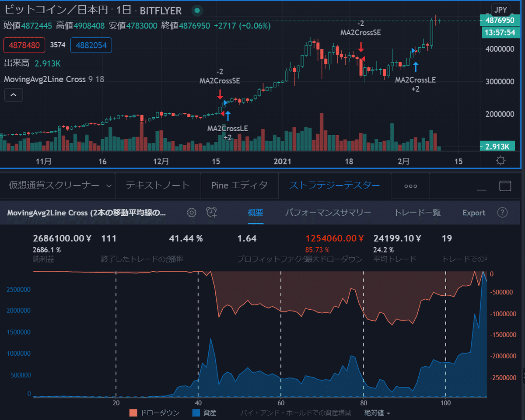The image size is (525, 420).
Task: Maximize the strategy tester panel icon
Action: pos(505,185)
